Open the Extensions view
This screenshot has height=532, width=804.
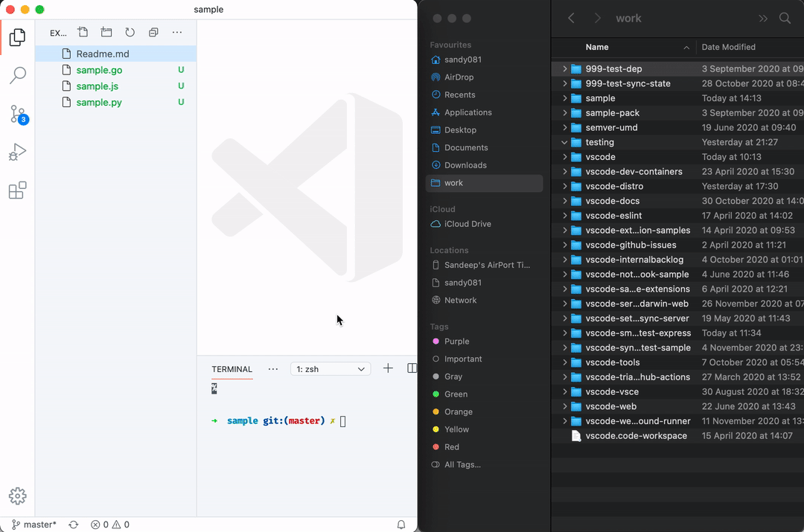[x=17, y=190]
